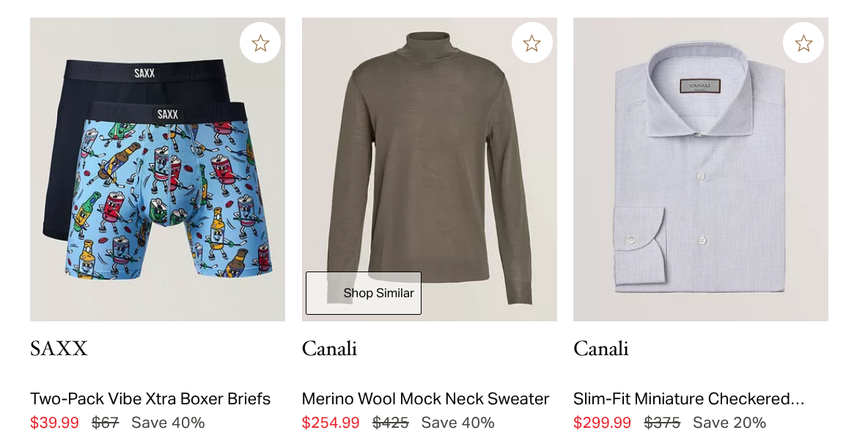The width and height of the screenshot is (868, 441).
Task: Select the SAXX brand name link
Action: [x=59, y=349]
